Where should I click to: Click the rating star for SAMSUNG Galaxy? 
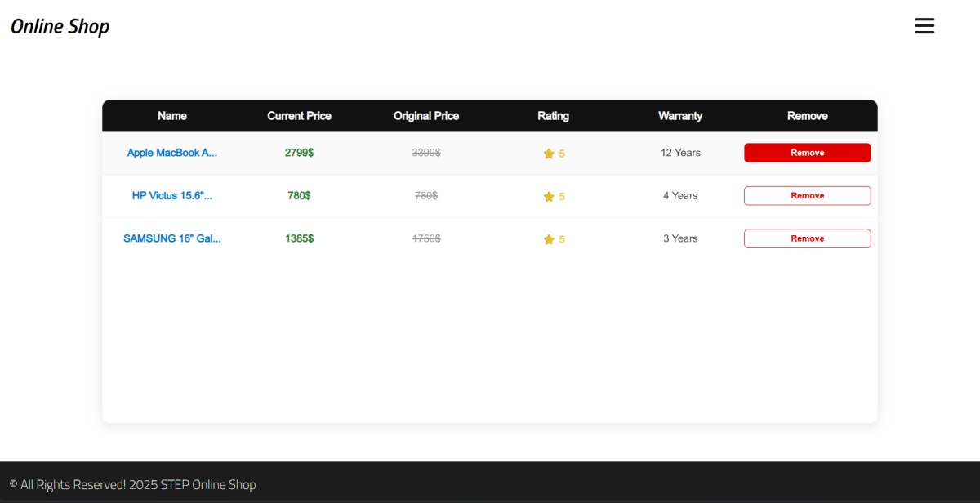pos(549,239)
